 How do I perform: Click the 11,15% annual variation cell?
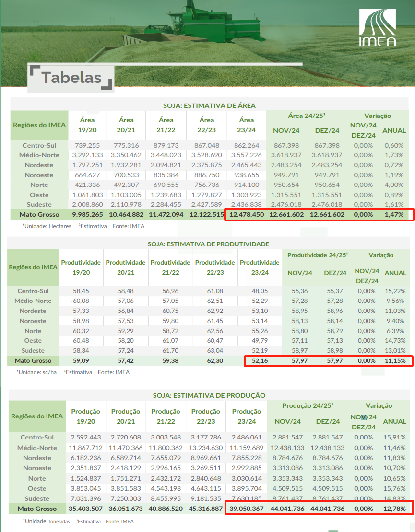pos(395,360)
